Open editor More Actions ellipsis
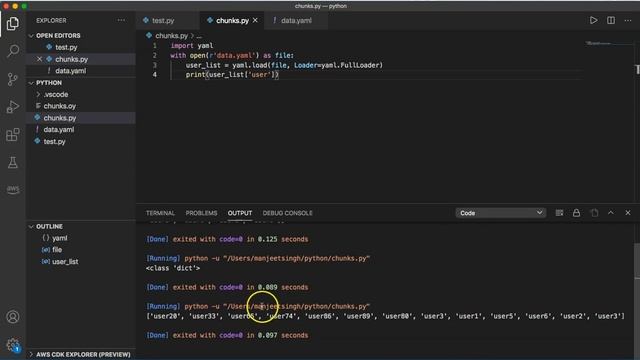640x360 pixels. coord(628,20)
